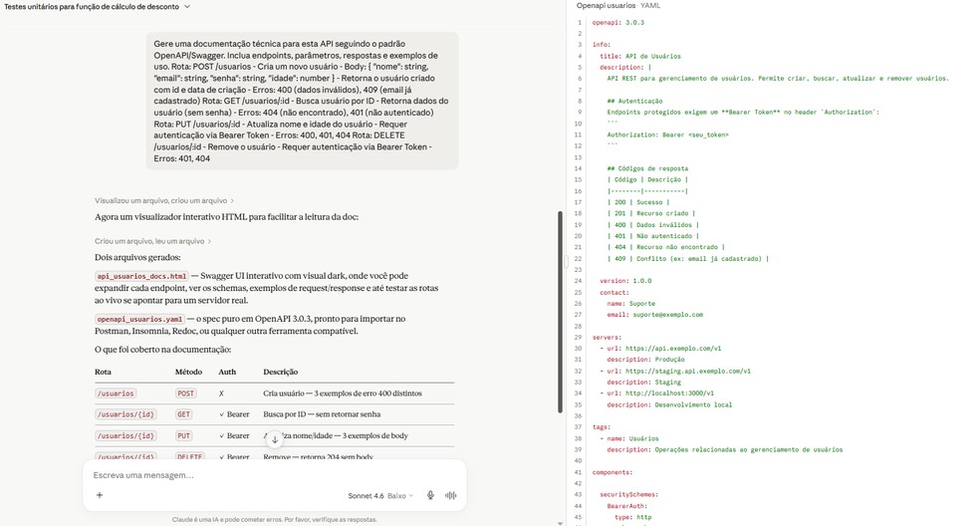
Task: Click the 'title: API de Usuários' code line
Action: coord(640,57)
